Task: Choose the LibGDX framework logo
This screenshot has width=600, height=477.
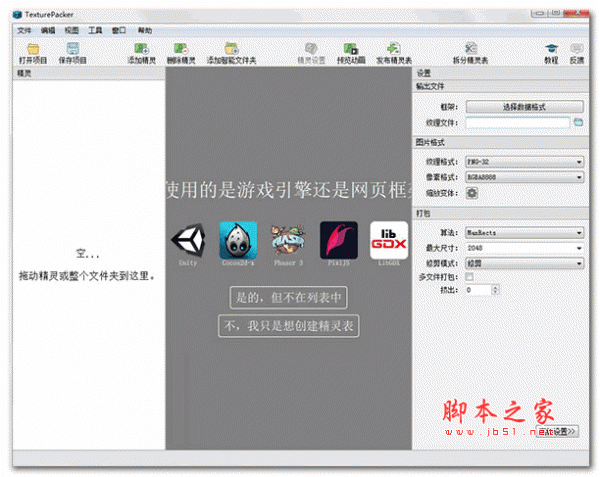Action: pos(389,241)
